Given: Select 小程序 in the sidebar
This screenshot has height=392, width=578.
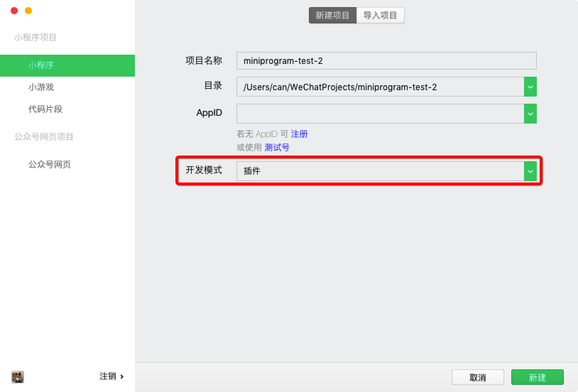Looking at the screenshot, I should 41,65.
